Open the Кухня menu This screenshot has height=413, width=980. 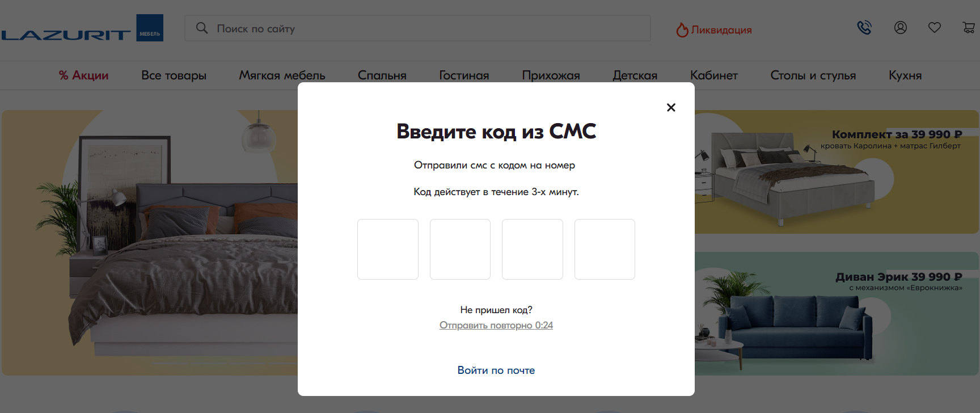click(x=905, y=75)
